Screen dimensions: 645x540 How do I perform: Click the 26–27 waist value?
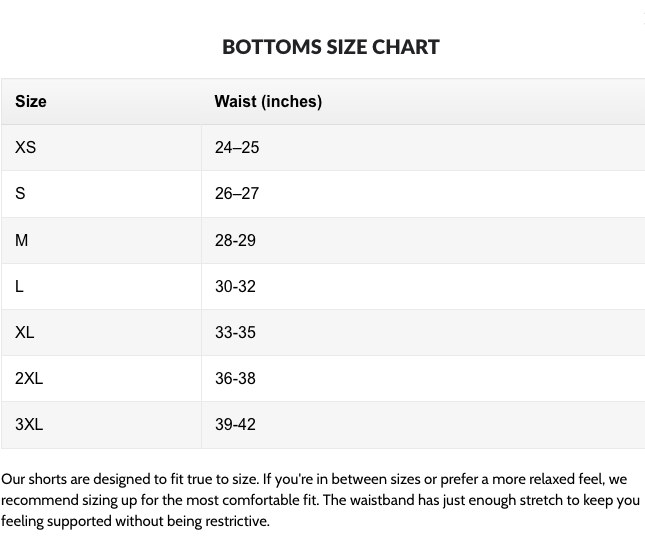pyautogui.click(x=237, y=193)
